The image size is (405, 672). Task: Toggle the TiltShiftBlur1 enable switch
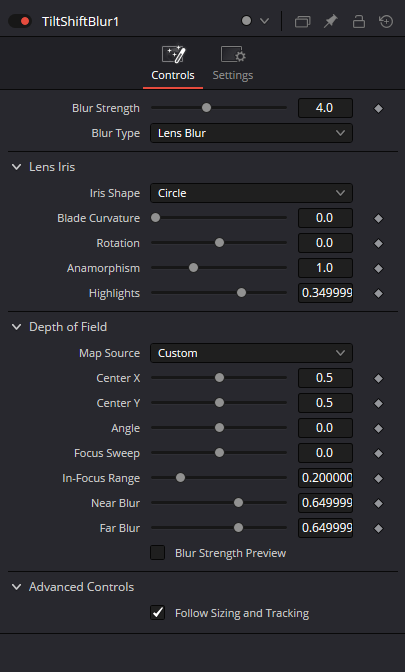click(20, 21)
